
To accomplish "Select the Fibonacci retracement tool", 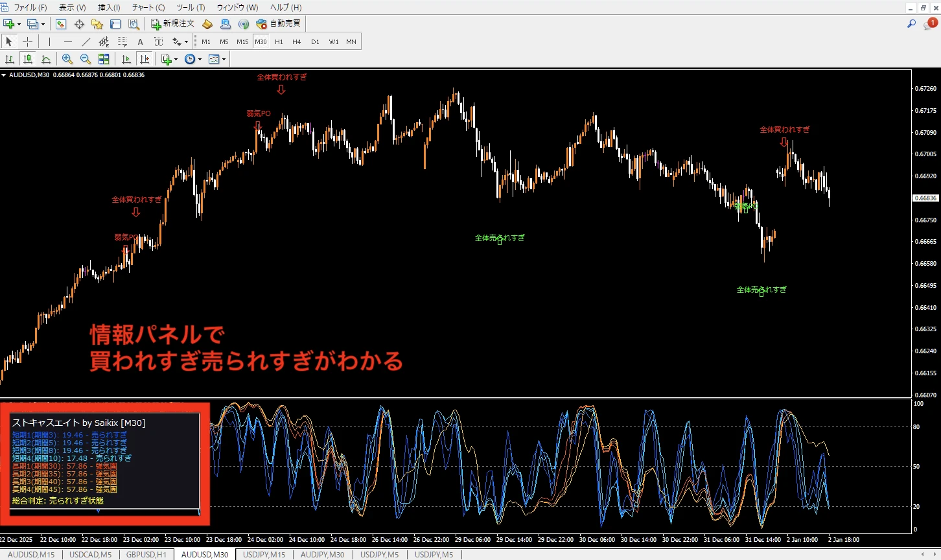I will coord(122,41).
